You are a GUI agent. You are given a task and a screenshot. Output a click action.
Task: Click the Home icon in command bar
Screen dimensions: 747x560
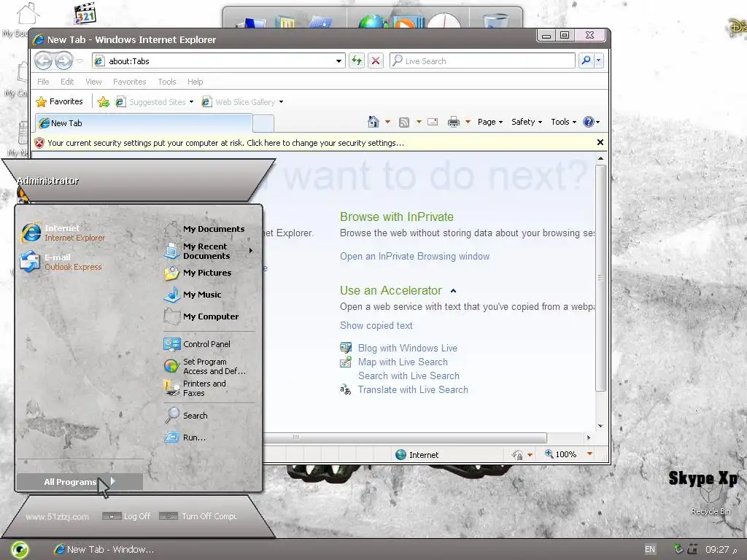[x=373, y=122]
